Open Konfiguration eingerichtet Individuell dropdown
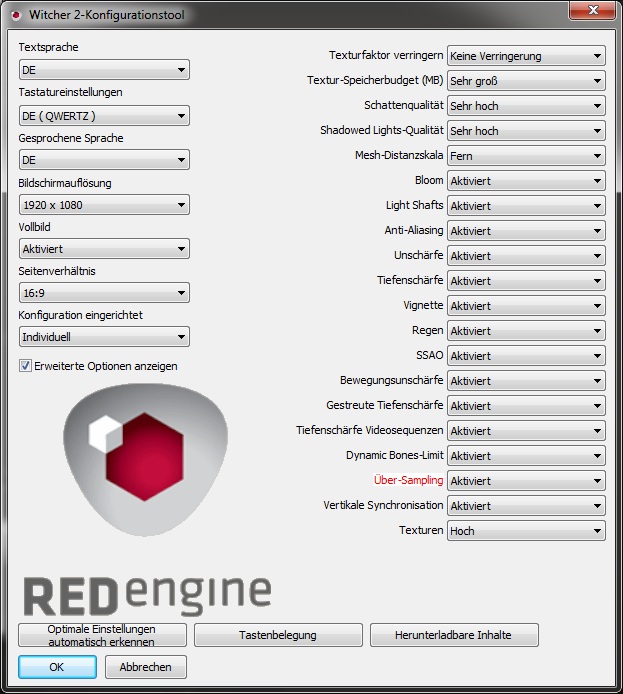Image resolution: width=623 pixels, height=694 pixels. point(104,337)
